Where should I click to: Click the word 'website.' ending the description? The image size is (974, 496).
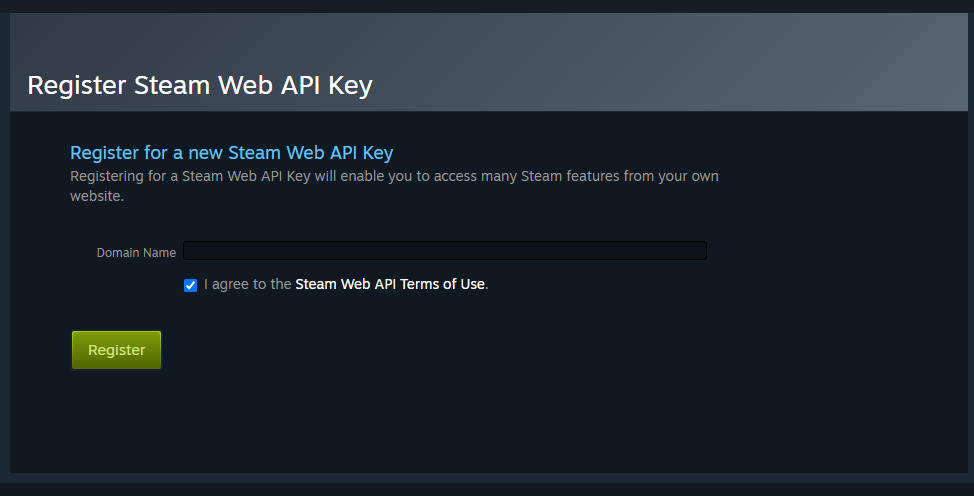pos(97,196)
